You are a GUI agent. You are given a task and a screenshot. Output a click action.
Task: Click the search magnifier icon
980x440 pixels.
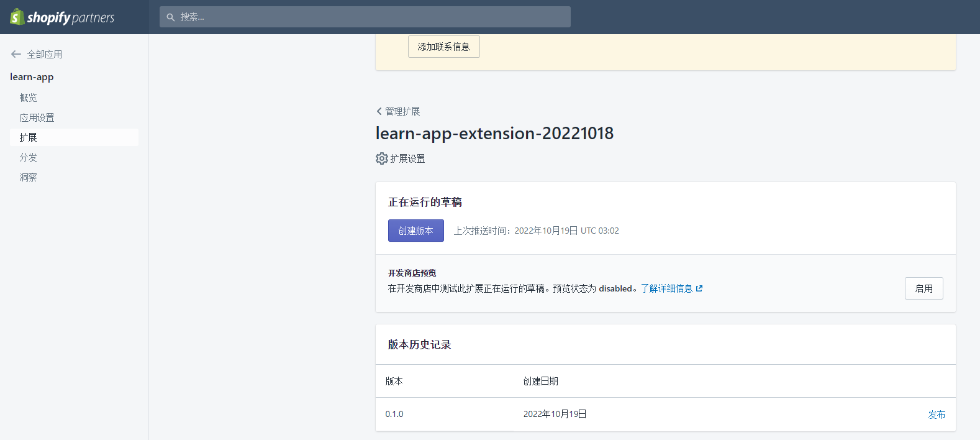tap(171, 17)
